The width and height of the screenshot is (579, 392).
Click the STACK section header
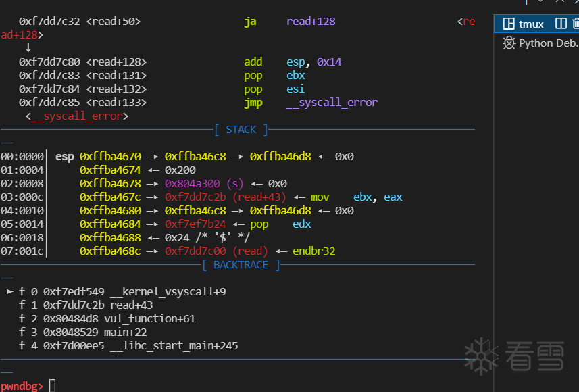click(x=241, y=129)
